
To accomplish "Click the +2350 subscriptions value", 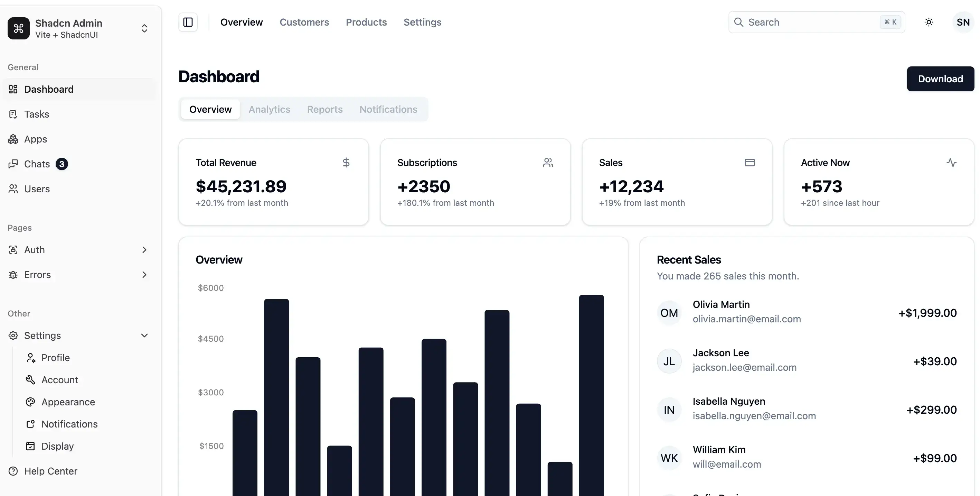I will pos(424,186).
